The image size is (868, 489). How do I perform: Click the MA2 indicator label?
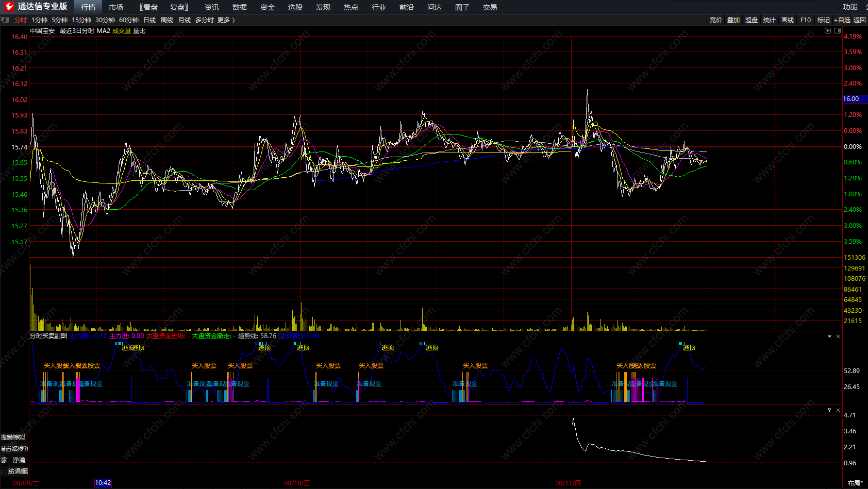click(103, 31)
